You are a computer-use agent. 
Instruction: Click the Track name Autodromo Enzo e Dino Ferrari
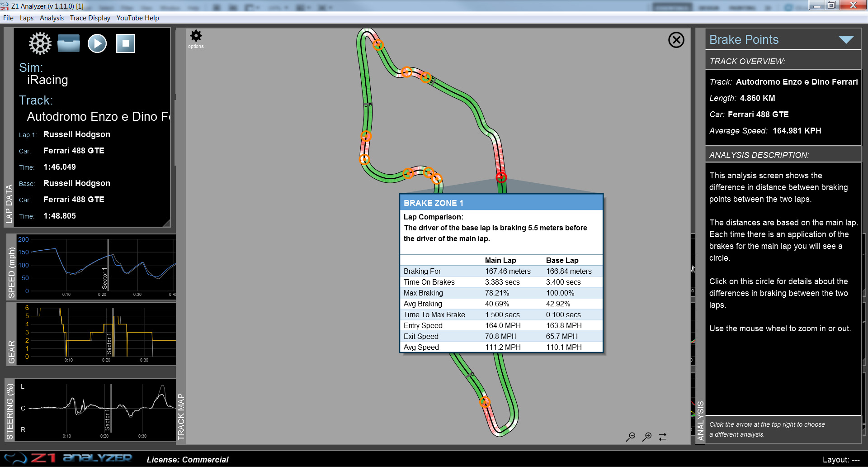[797, 82]
